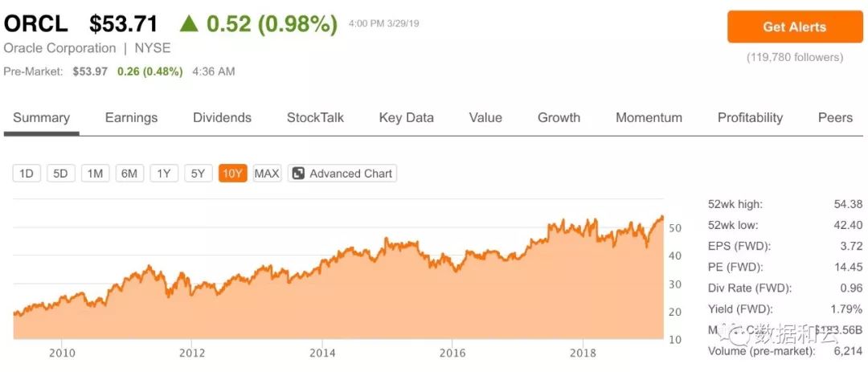
Task: Open the Dividends tab
Action: [222, 118]
